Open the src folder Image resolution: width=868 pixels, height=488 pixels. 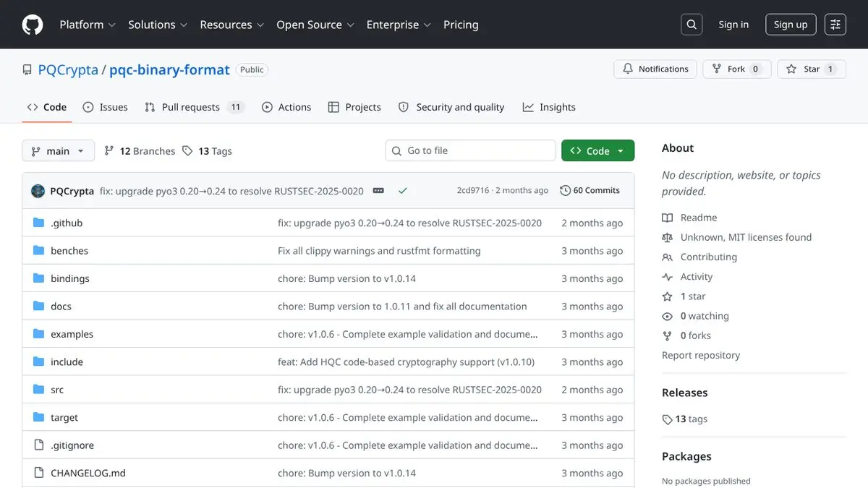pyautogui.click(x=57, y=390)
